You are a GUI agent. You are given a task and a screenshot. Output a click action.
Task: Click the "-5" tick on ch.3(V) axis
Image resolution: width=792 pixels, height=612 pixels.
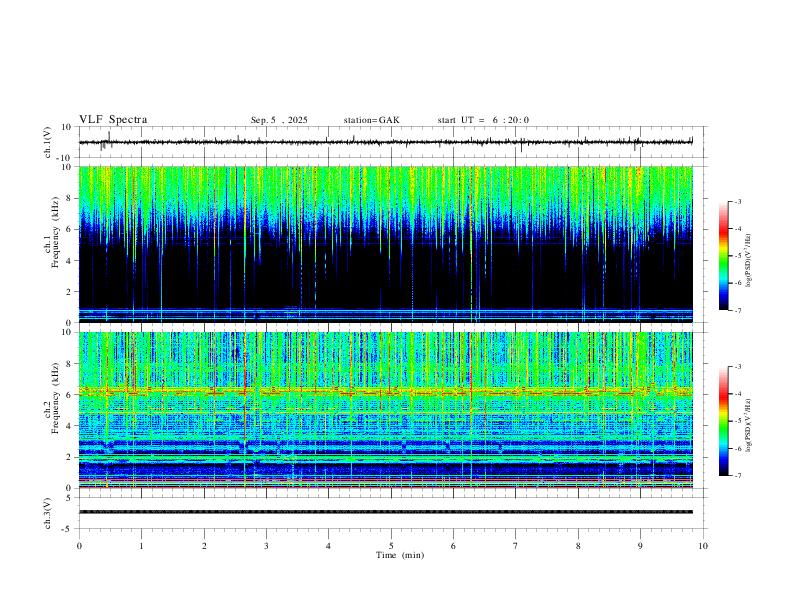click(67, 529)
